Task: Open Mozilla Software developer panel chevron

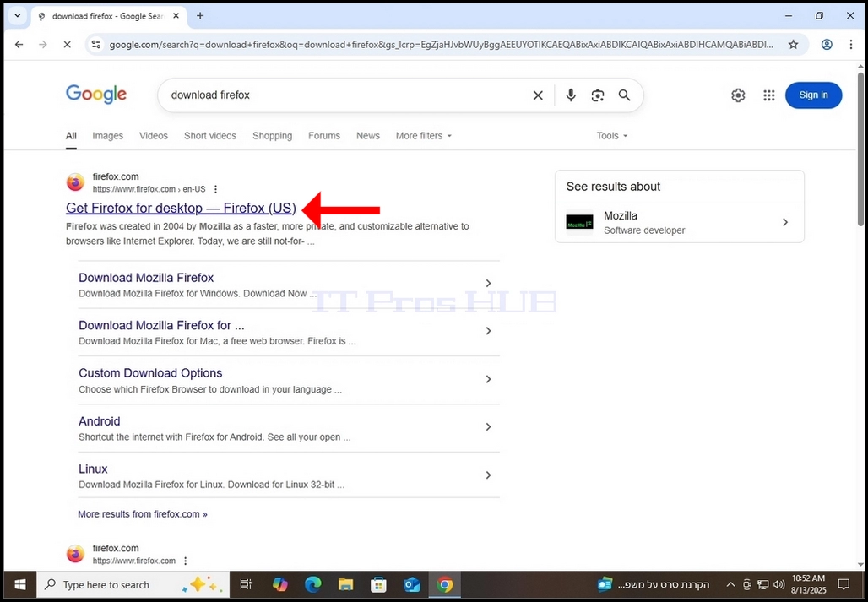Action: coord(785,222)
